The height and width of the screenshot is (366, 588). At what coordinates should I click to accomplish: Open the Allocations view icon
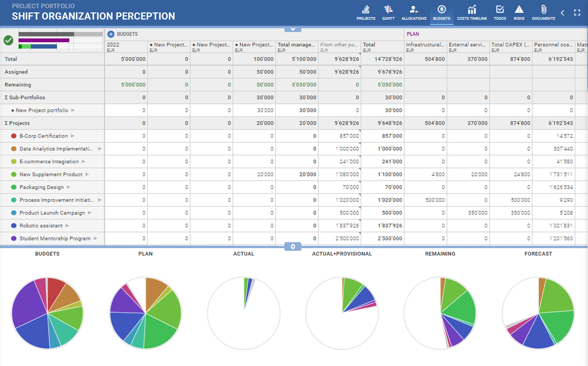point(414,13)
